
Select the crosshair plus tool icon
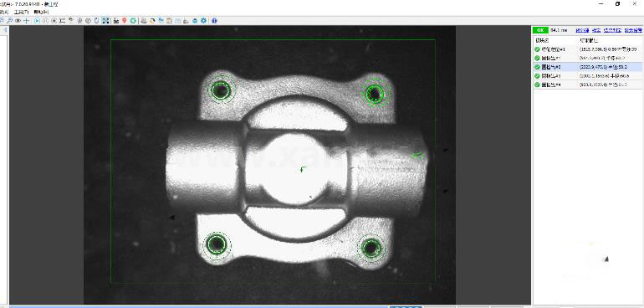click(26, 21)
